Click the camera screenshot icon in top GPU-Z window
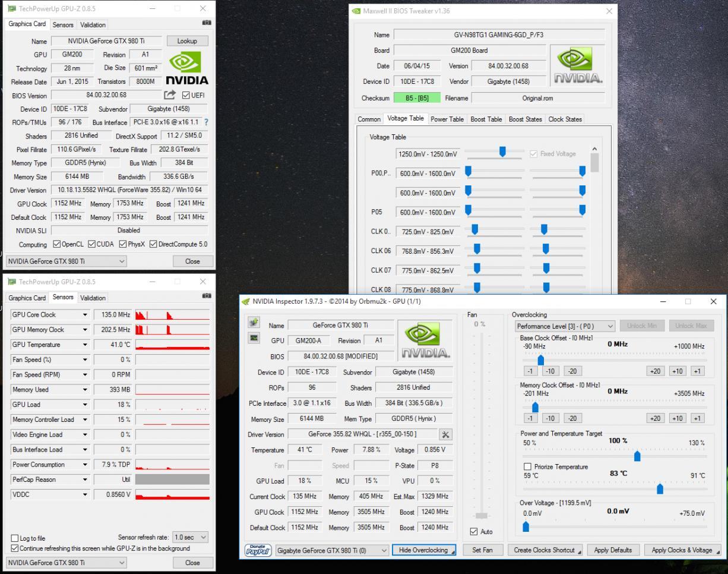 (x=206, y=23)
